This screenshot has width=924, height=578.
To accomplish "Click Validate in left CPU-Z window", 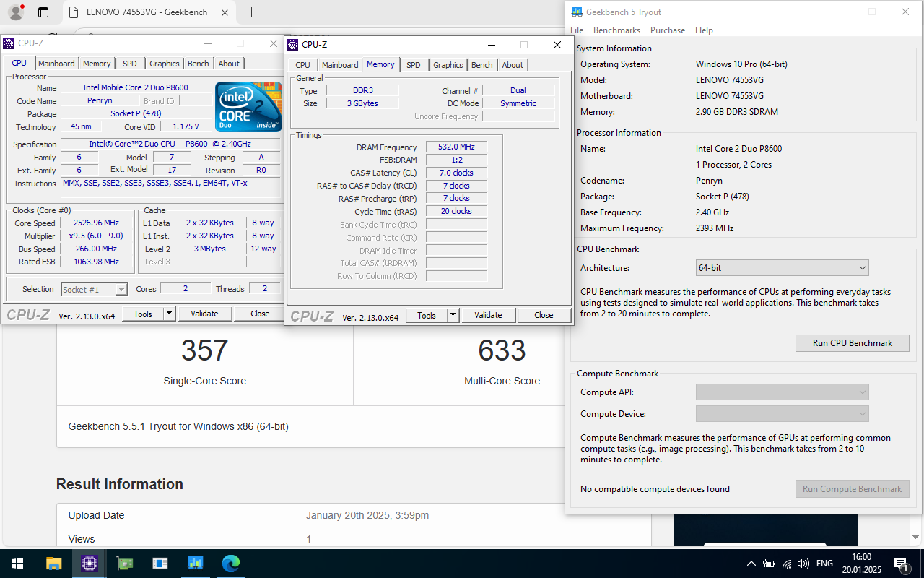I will tap(204, 314).
